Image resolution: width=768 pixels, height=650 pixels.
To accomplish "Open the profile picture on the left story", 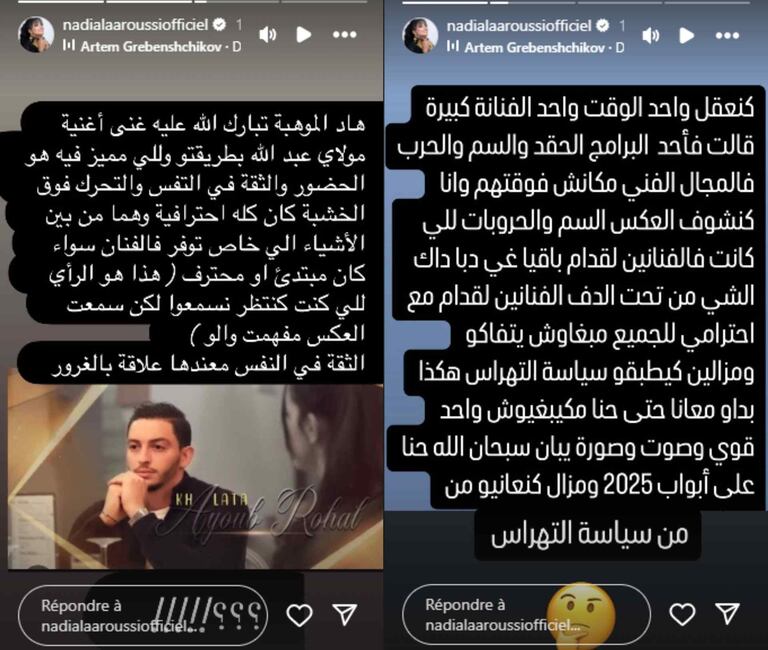I will click(36, 34).
